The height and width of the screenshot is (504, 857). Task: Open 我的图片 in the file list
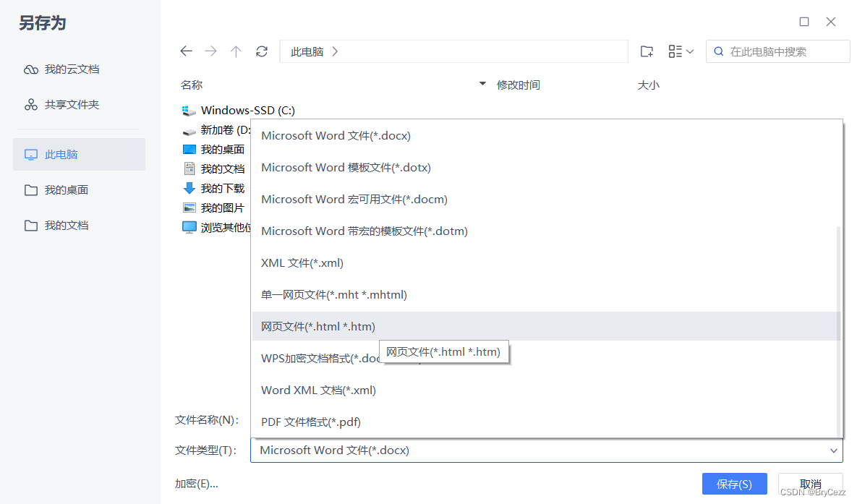coord(213,208)
